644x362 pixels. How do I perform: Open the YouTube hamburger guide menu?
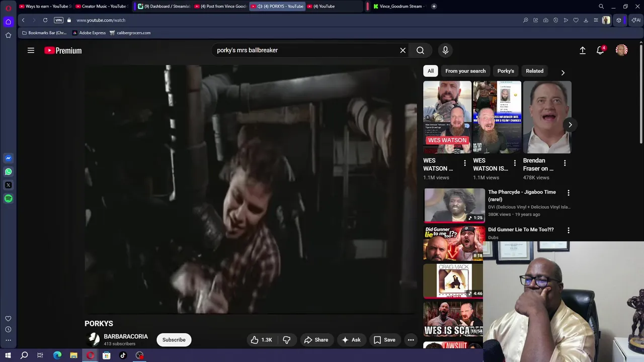[31, 50]
